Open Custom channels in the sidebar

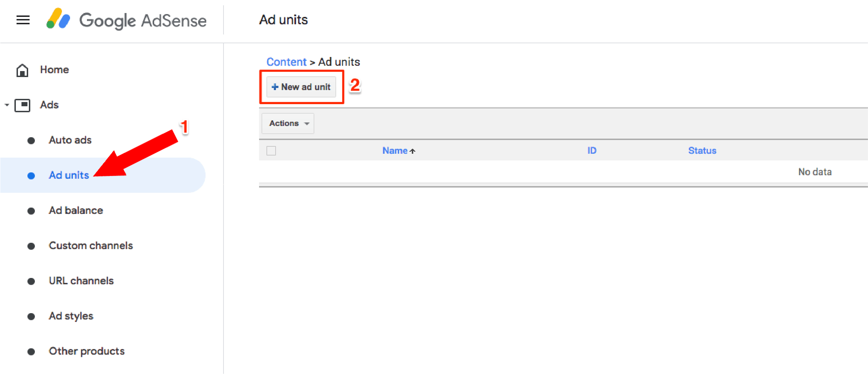(x=91, y=246)
